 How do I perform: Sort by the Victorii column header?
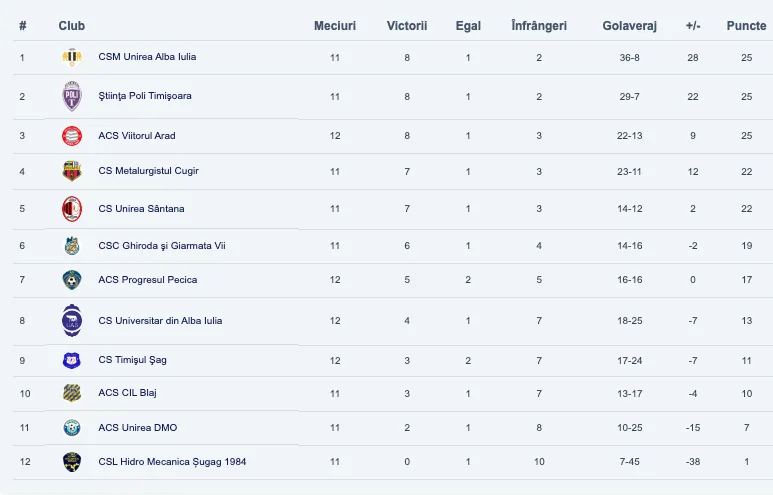click(407, 25)
